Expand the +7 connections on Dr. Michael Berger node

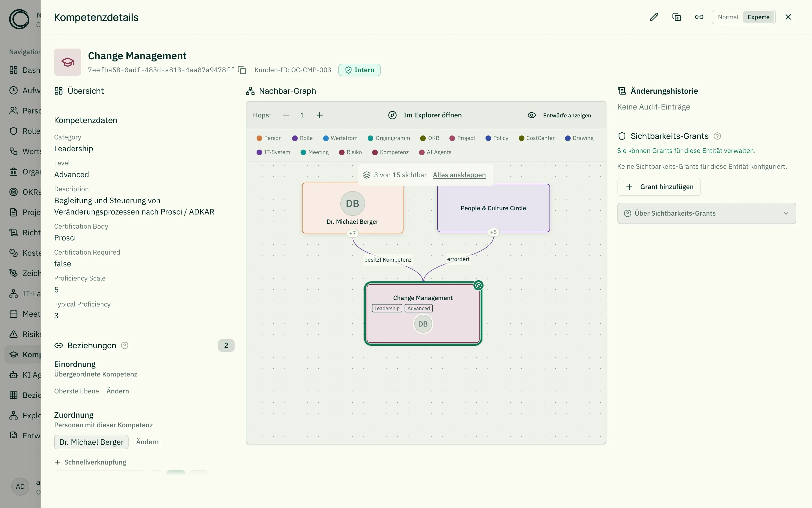(x=352, y=233)
